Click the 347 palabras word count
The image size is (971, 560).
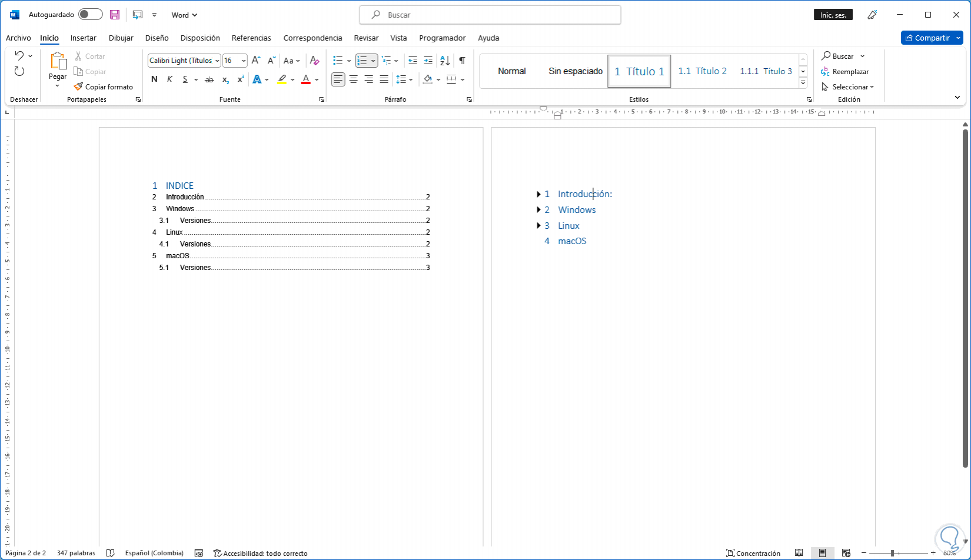(x=76, y=553)
